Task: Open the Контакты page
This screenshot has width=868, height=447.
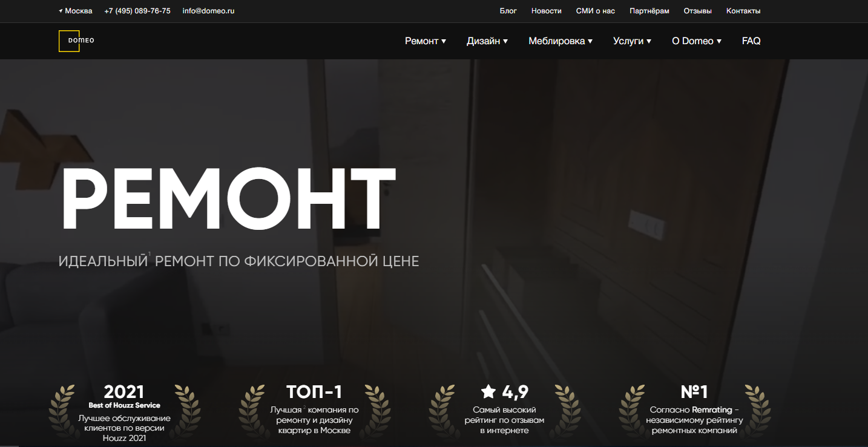Action: pyautogui.click(x=743, y=11)
